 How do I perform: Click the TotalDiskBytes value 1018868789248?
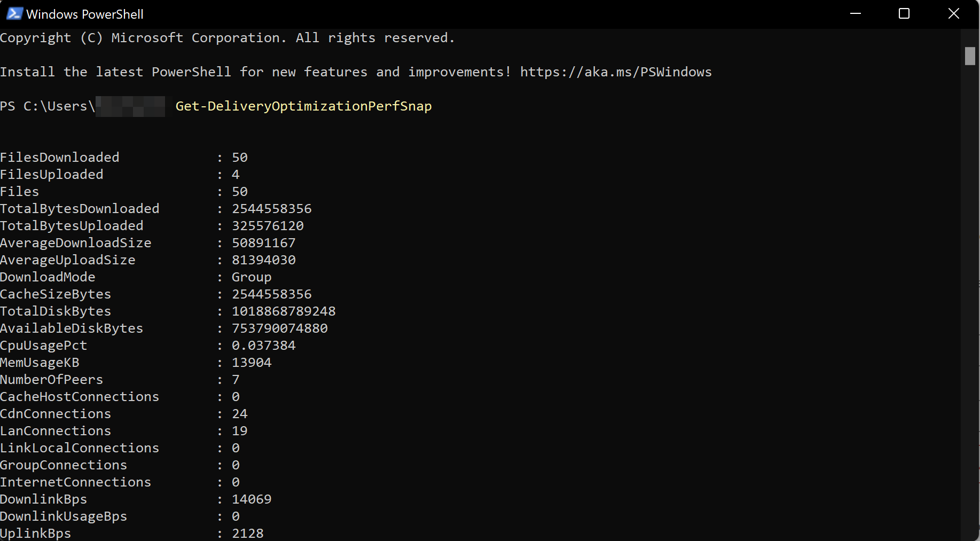(x=284, y=311)
